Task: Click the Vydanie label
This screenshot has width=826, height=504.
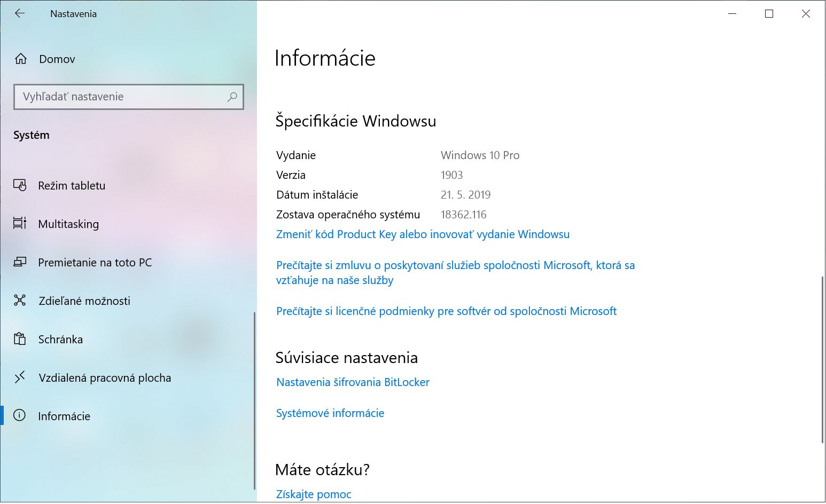Action: tap(296, 155)
